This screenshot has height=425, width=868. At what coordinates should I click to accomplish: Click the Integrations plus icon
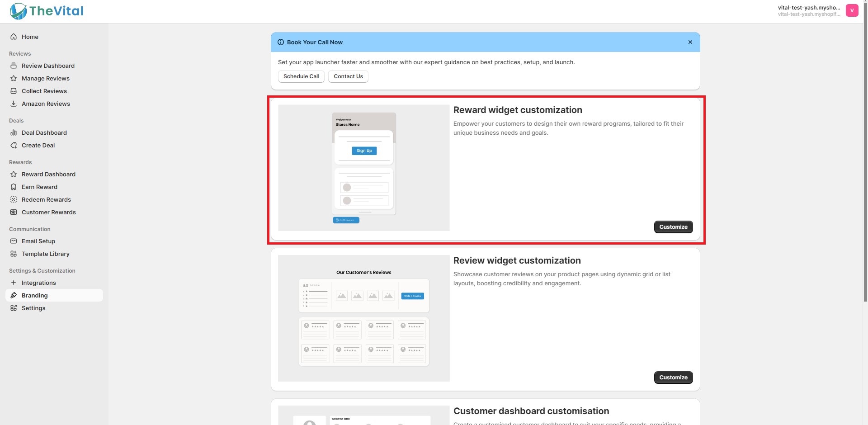point(14,283)
